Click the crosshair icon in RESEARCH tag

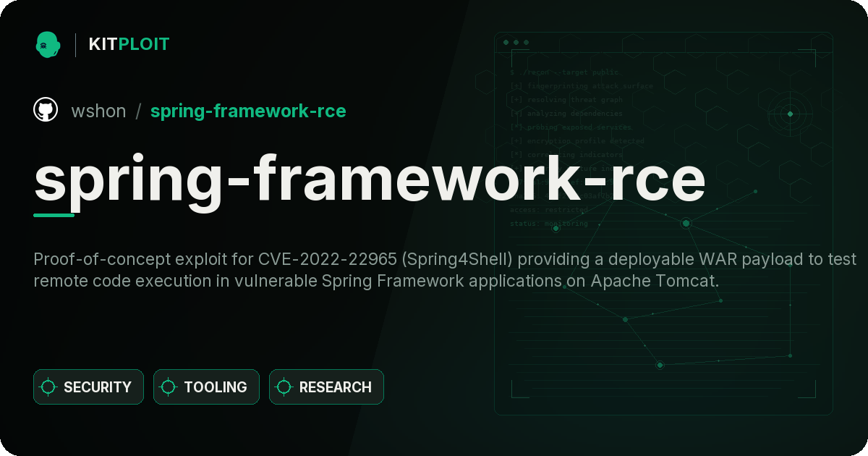(284, 387)
